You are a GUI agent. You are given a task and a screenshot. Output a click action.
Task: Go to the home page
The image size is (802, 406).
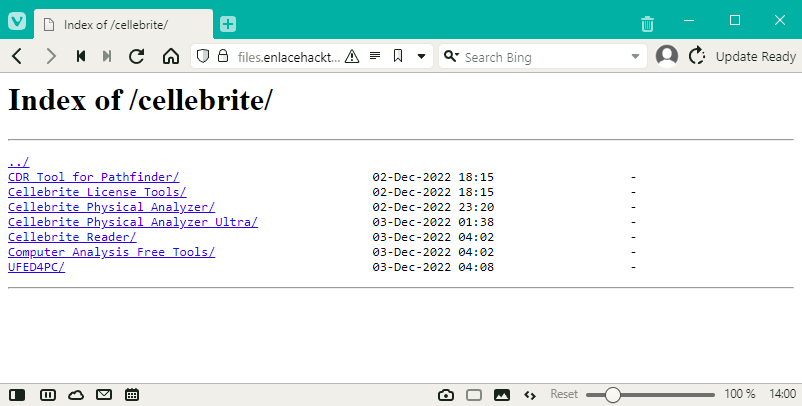(171, 56)
